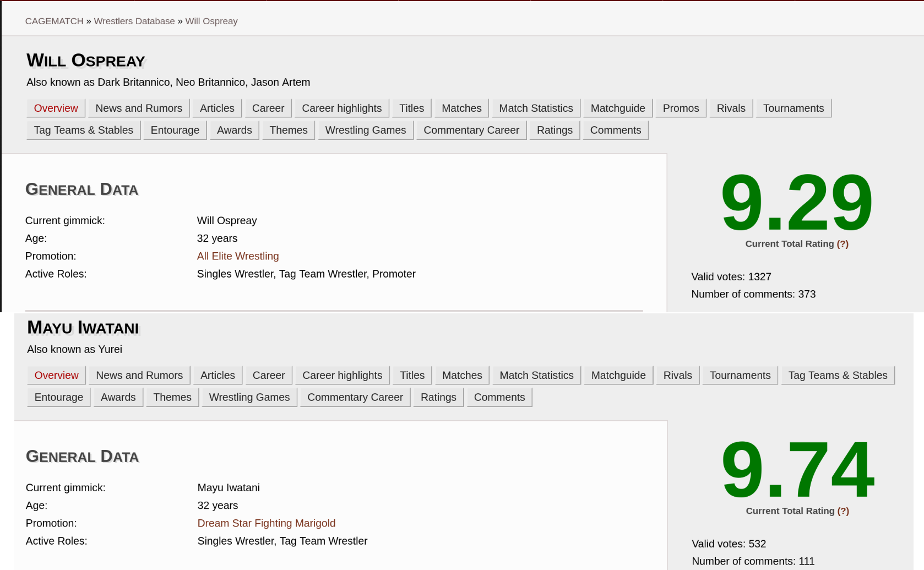924x570 pixels.
Task: Open Mayu Iwatani's Themes tab
Action: click(172, 397)
